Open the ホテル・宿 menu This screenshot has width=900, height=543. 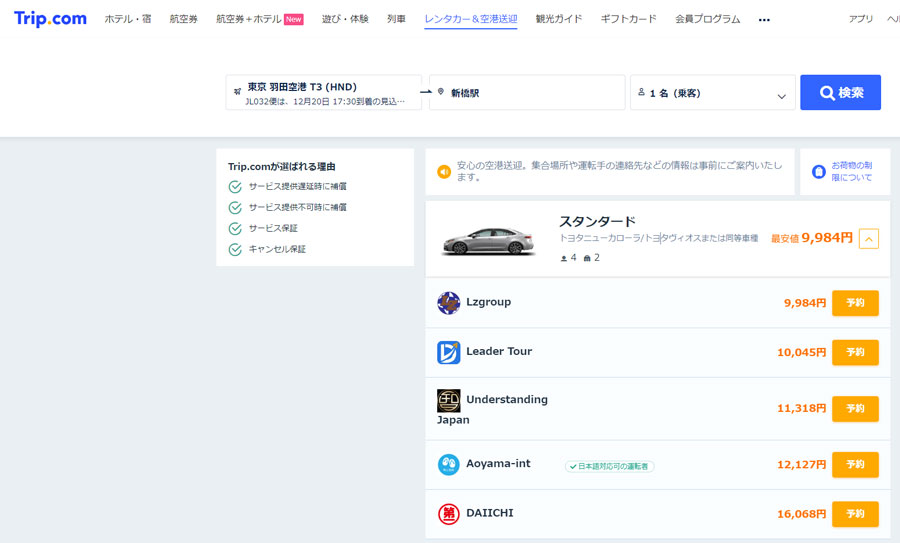click(x=127, y=19)
